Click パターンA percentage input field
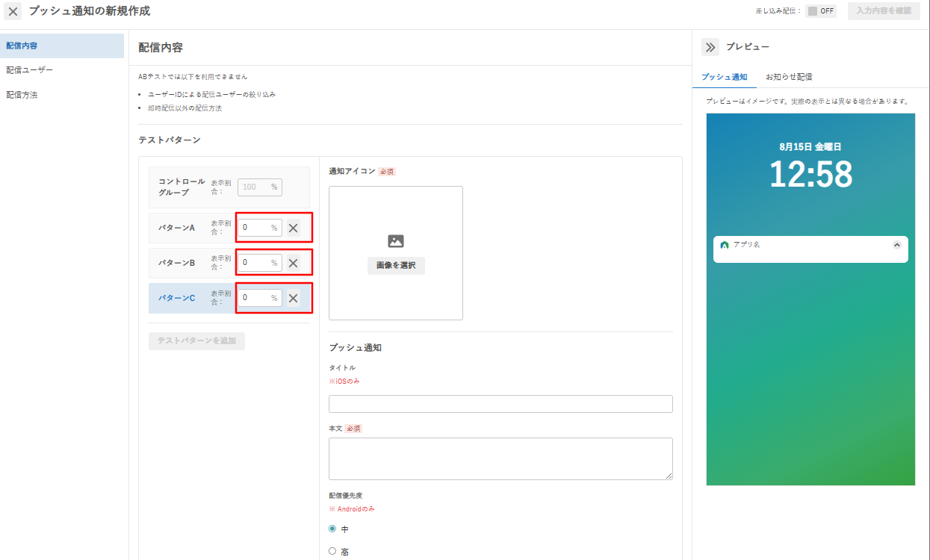This screenshot has width=930, height=560. click(x=260, y=228)
